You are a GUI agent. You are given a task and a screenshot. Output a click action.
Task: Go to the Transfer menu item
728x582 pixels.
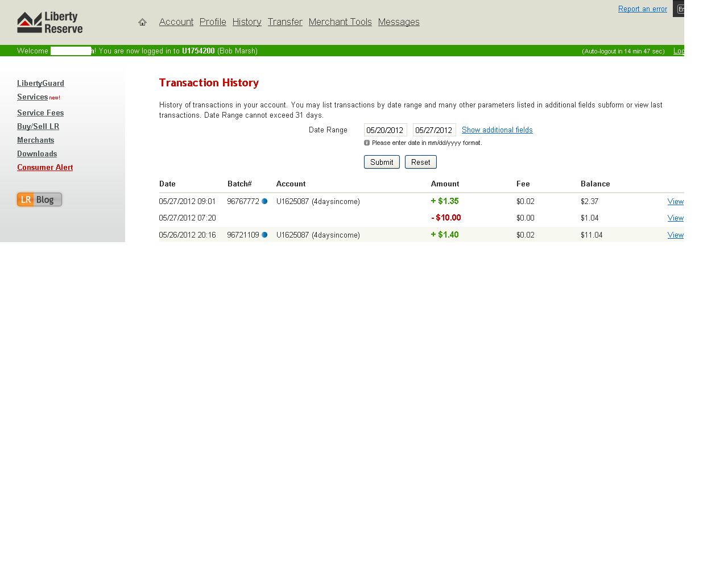coord(285,22)
